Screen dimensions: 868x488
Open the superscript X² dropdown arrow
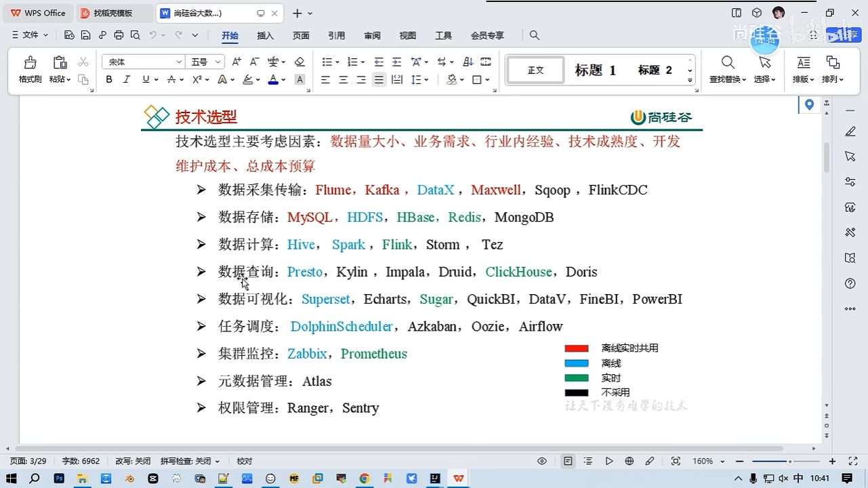[206, 80]
